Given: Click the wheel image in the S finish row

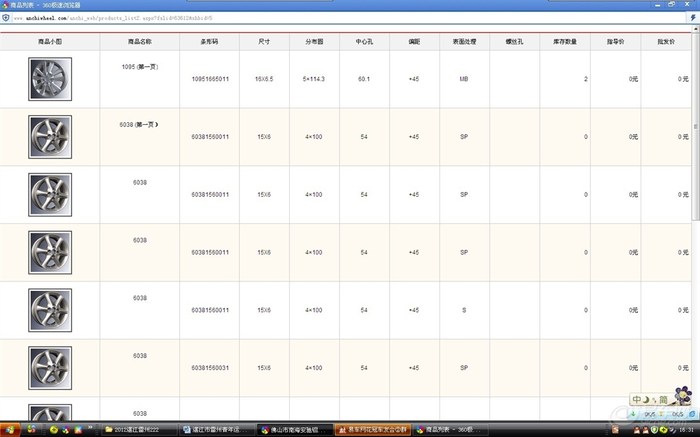Looking at the screenshot, I should [49, 310].
